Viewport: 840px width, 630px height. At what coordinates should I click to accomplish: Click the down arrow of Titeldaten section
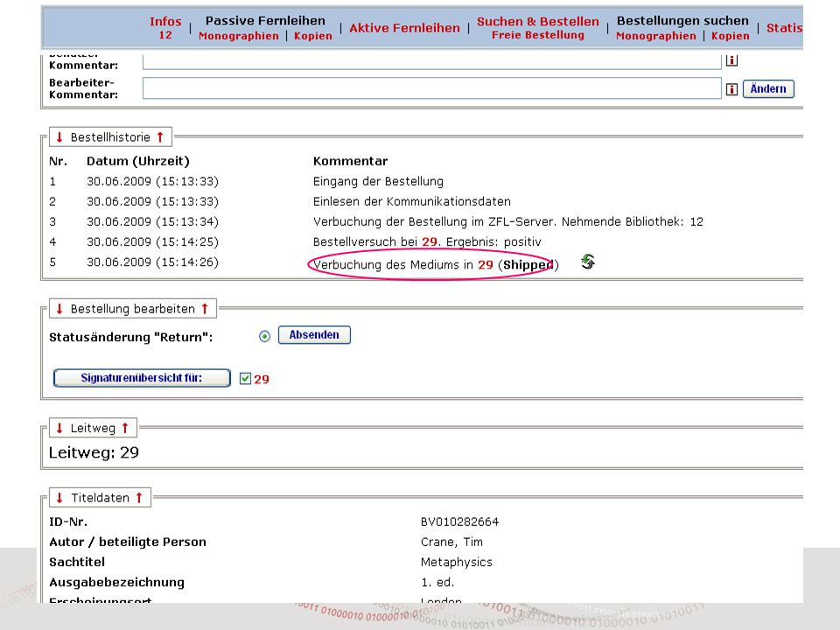(59, 498)
